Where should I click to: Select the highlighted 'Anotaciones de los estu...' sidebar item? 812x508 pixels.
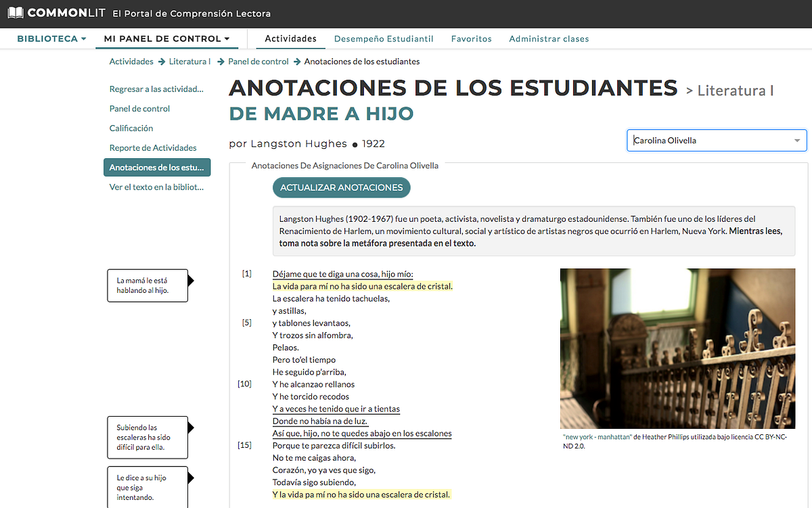[x=157, y=167]
